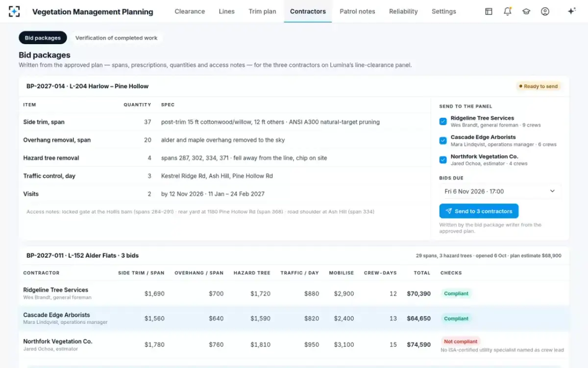Click Ridgeline Tree Services in the bids table
Image resolution: width=588 pixels, height=368 pixels.
tap(56, 290)
